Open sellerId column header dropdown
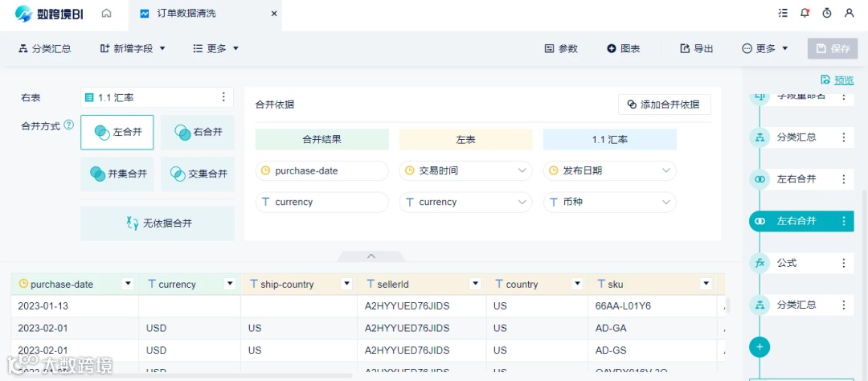 pyautogui.click(x=475, y=284)
